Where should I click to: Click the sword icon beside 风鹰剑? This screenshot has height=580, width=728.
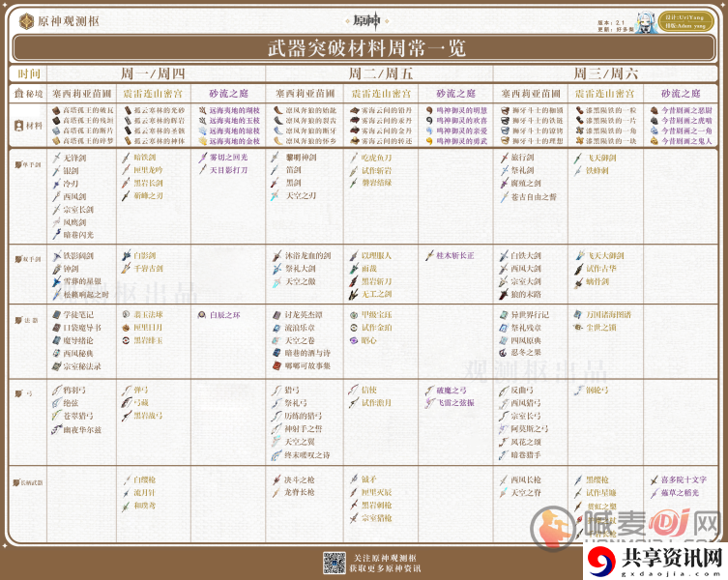(56, 222)
